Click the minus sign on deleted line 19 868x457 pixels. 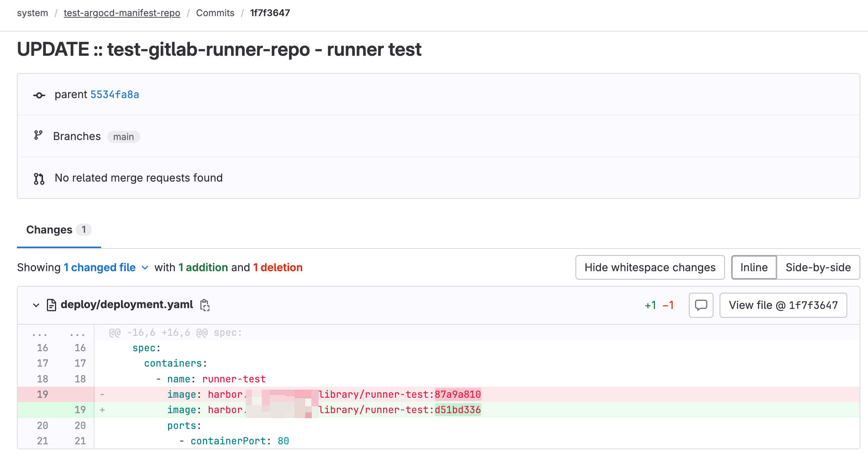(102, 395)
